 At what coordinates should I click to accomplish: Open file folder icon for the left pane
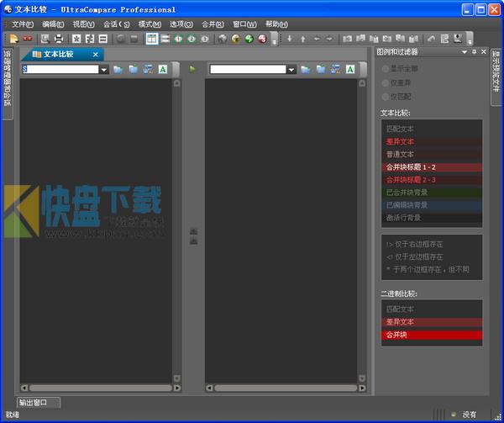118,69
